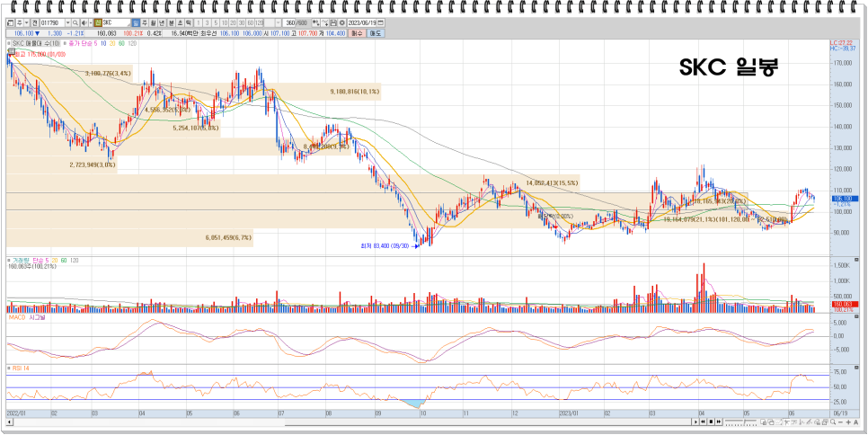This screenshot has height=435, width=868.
Task: Click the date field 2023/06/19
Action: click(x=363, y=22)
